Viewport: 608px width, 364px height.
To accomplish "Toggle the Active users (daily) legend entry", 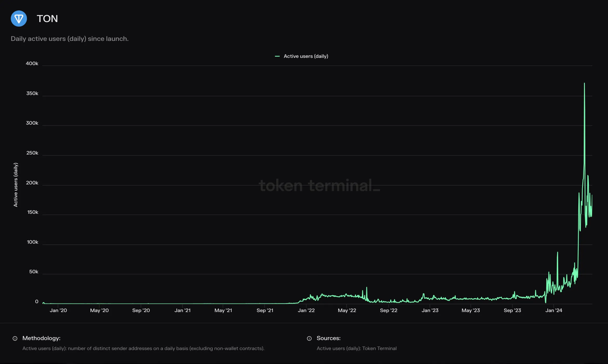I will [301, 56].
